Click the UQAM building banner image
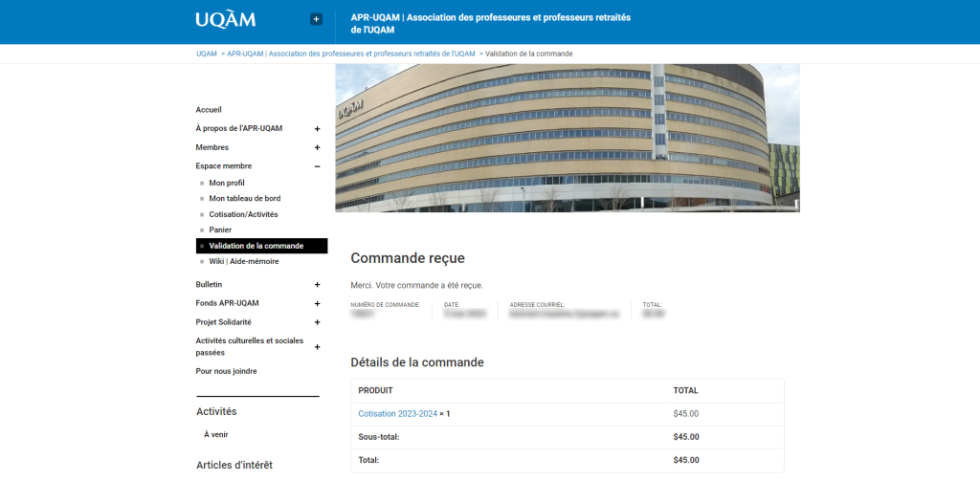The height and width of the screenshot is (481, 980). [x=568, y=138]
